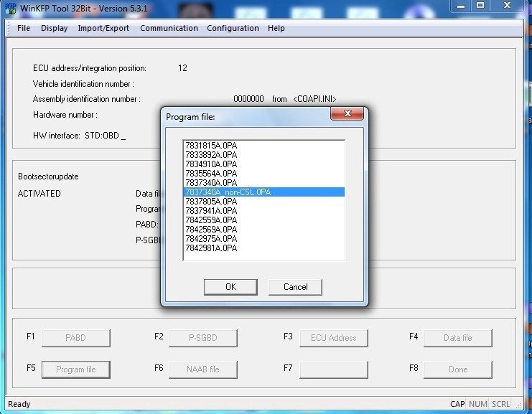Click the assembly number 0000000
The image size is (532, 414).
point(248,99)
